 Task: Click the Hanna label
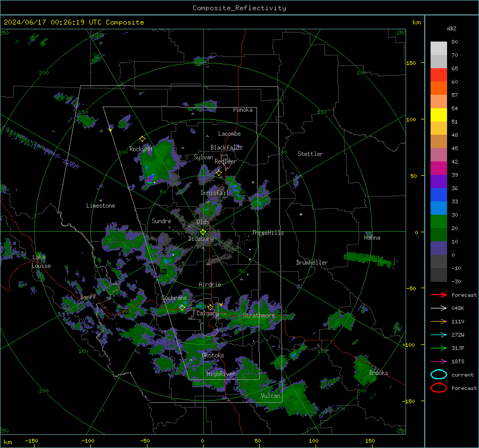[x=372, y=238]
